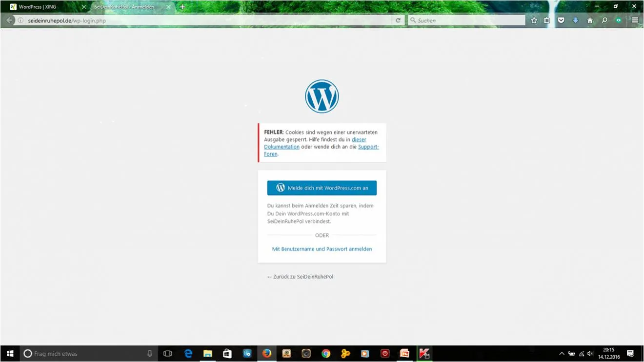The width and height of the screenshot is (644, 362).
Task: Open the Pocket icon in toolbar
Action: point(561,20)
